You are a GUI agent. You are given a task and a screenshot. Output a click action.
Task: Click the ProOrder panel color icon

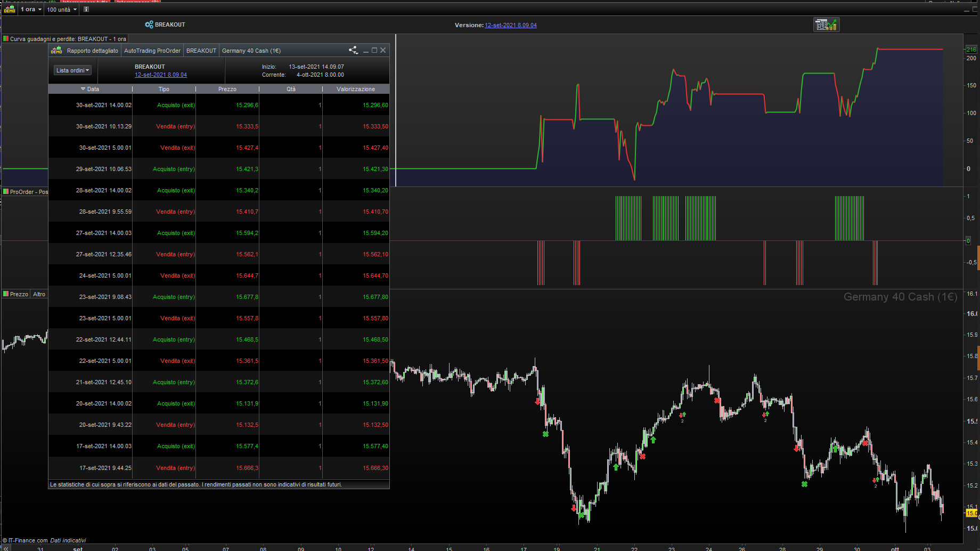(x=6, y=191)
